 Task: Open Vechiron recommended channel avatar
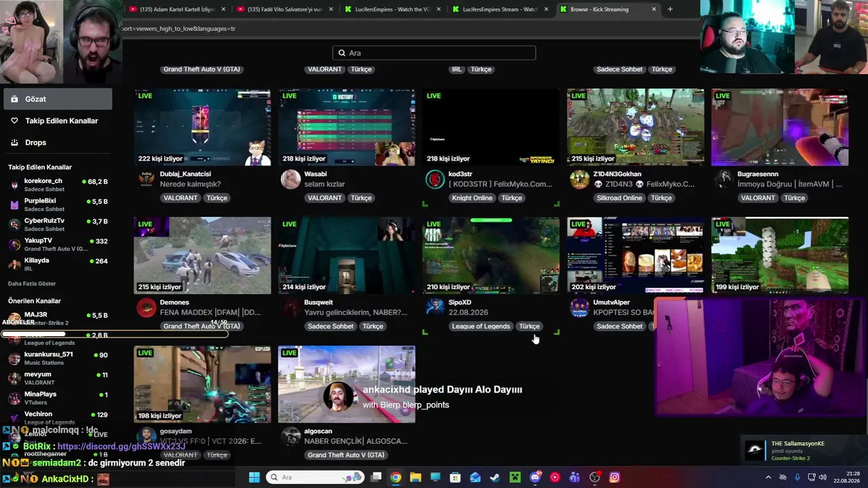click(14, 418)
